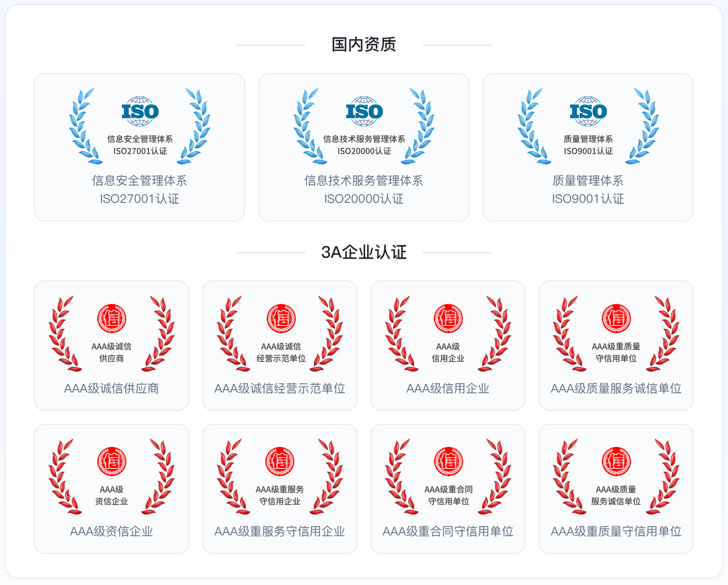The height and width of the screenshot is (585, 728).
Task: Click the red seal icon in AAA级资信企业 card
Action: [x=112, y=461]
